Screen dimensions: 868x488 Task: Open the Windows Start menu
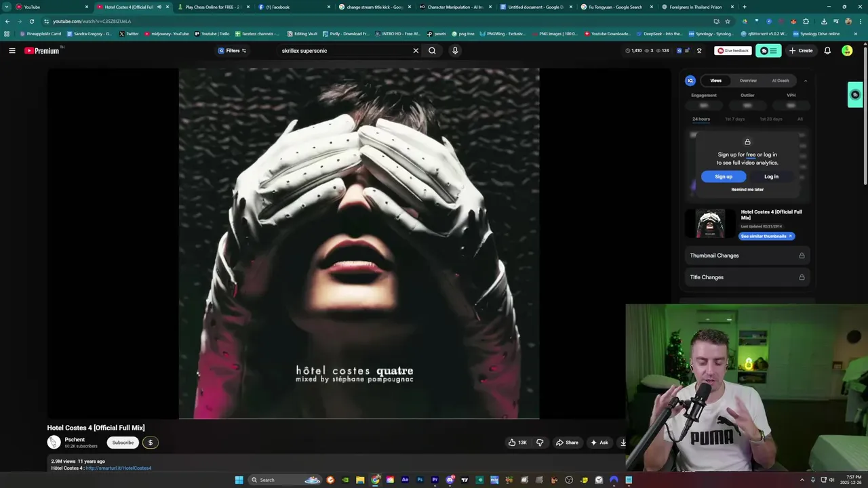pyautogui.click(x=239, y=480)
